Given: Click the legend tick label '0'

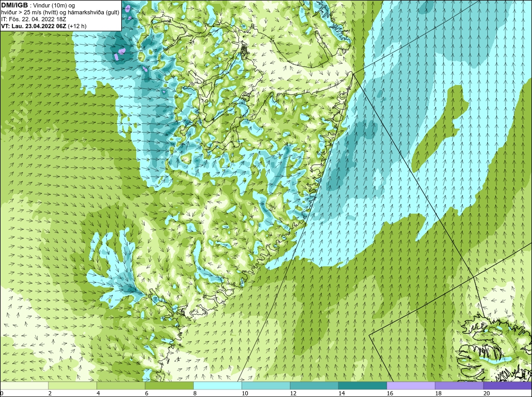Looking at the screenshot, I should coord(2,393).
